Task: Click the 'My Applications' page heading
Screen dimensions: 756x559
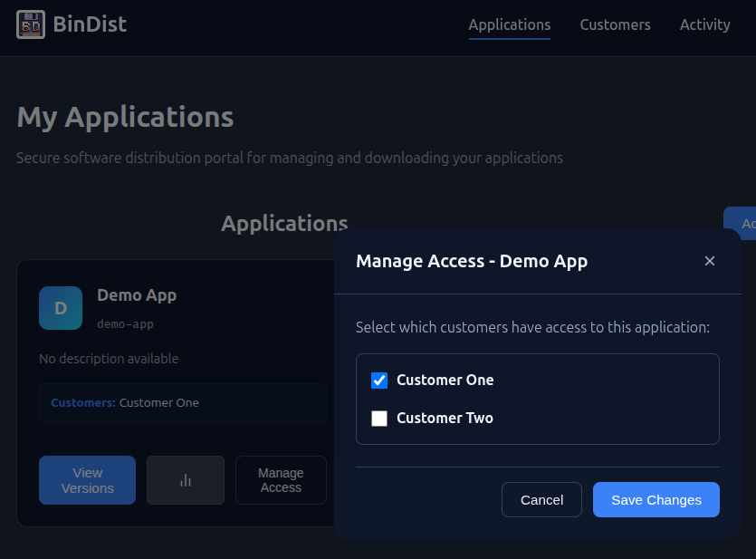Action: (x=125, y=117)
